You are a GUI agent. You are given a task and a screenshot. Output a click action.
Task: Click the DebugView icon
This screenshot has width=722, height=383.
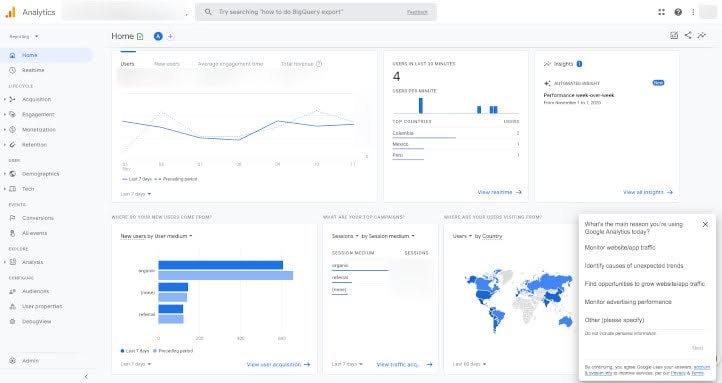click(12, 322)
